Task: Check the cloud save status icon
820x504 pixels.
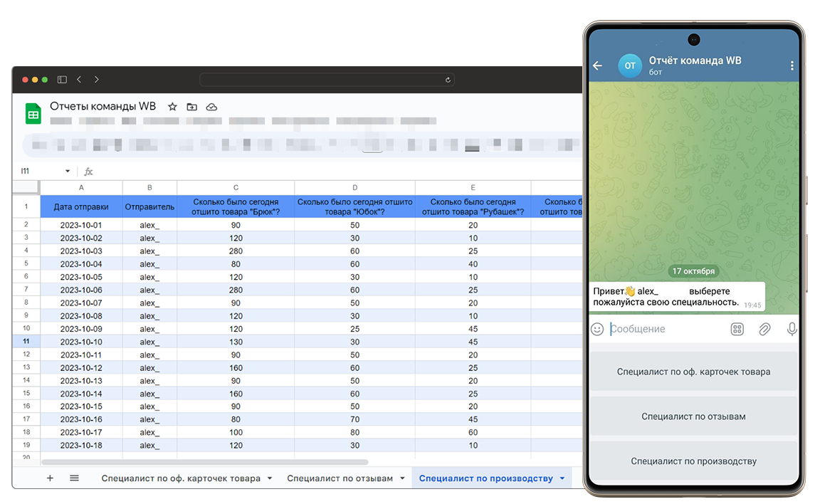Action: pos(211,107)
